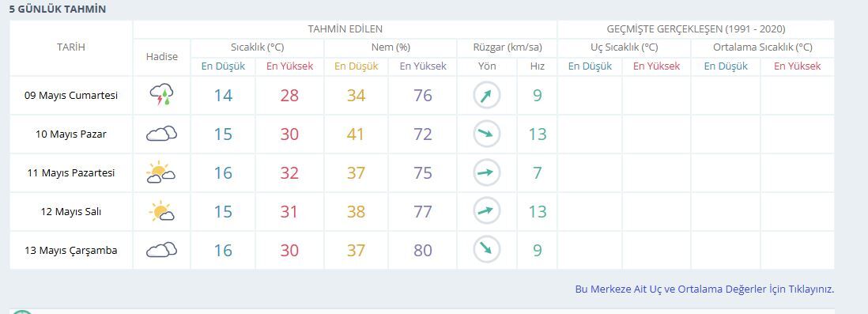The width and height of the screenshot is (868, 314).
Task: Click wind direction arrow for 10 Mayıs Pazar
Action: 487,134
